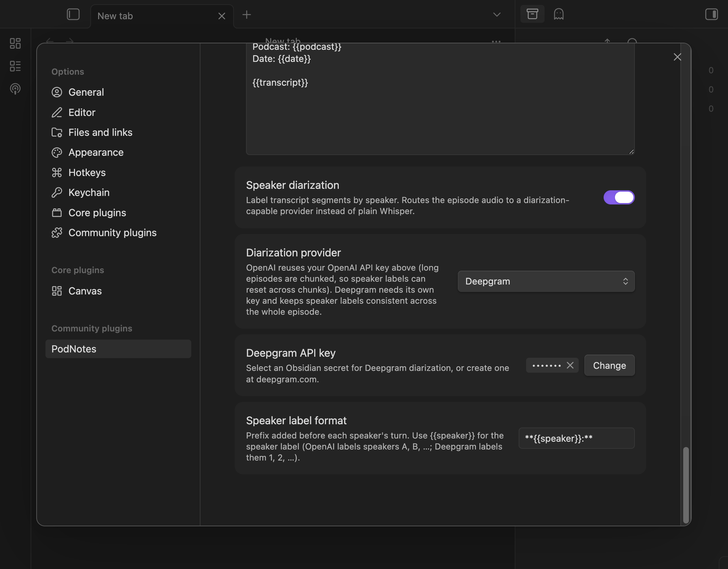Open the podcast player ribbon icon
728x569 pixels.
tap(15, 89)
